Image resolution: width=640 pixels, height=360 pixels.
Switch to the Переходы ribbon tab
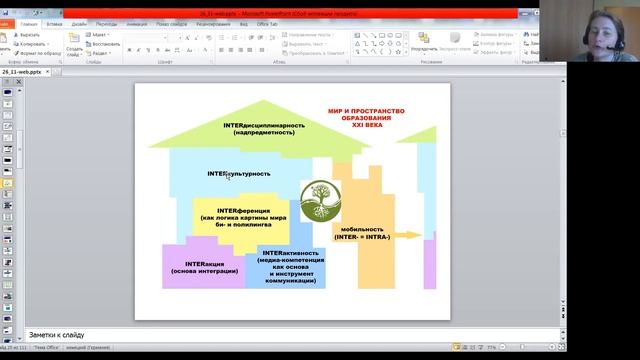click(106, 24)
